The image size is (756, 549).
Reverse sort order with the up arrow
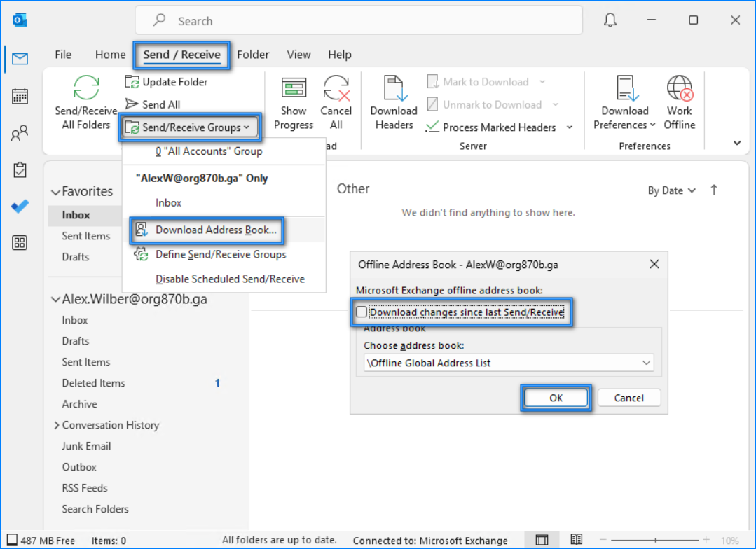tap(714, 190)
